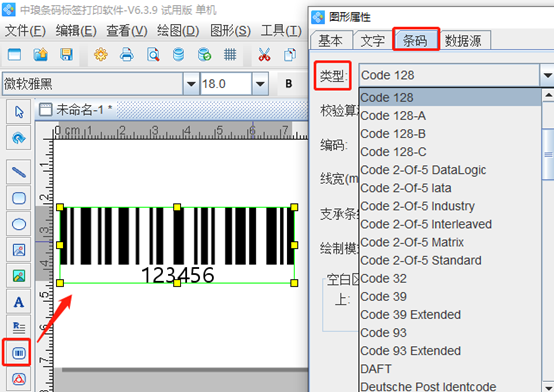Open file using folder icon
Image resolution: width=554 pixels, height=392 pixels.
click(40, 55)
